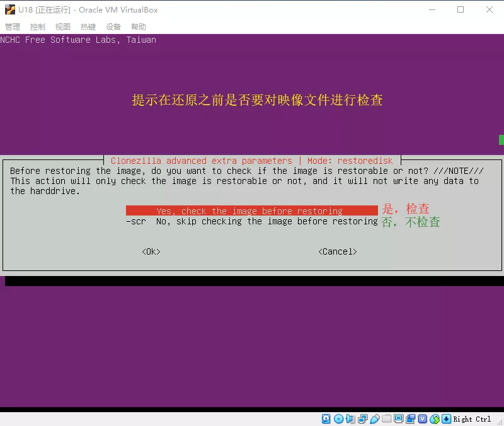The image size is (504, 426).
Task: Click the VirtualBox app icon in title bar
Action: [10, 9]
